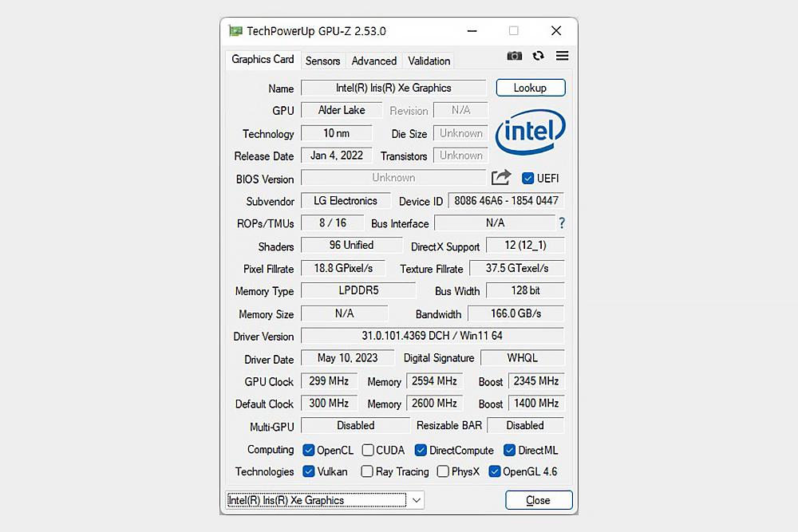The width and height of the screenshot is (798, 532).
Task: Toggle the Ray Tracing checkbox
Action: [367, 471]
